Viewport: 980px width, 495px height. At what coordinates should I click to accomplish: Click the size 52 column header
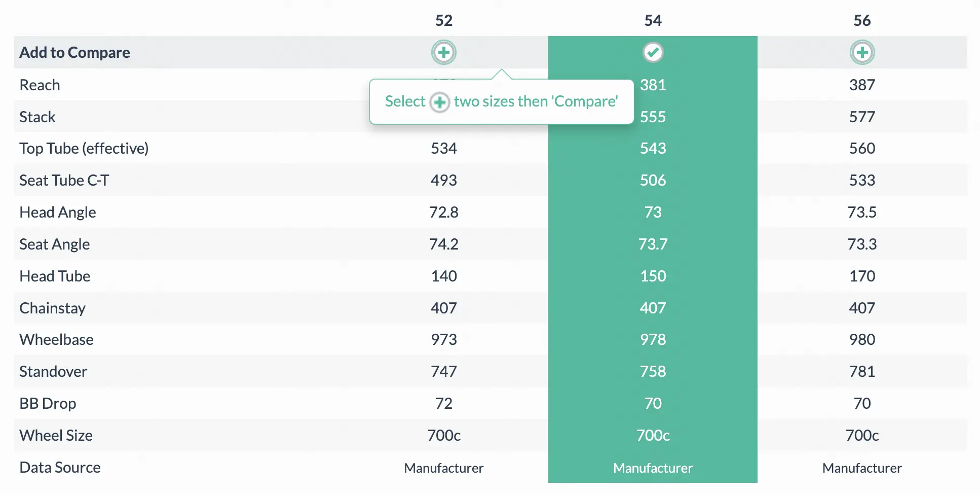(x=444, y=20)
